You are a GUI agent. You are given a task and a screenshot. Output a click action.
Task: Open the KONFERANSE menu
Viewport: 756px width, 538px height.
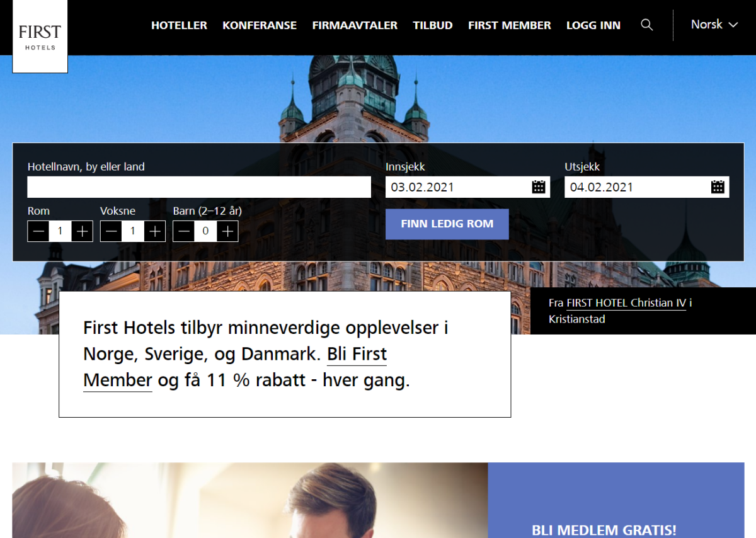tap(260, 25)
